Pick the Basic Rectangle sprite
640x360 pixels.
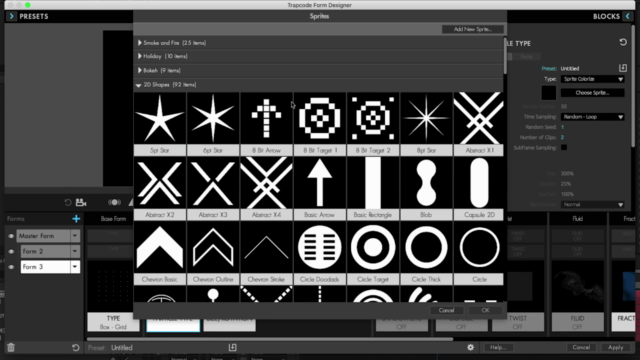[373, 188]
